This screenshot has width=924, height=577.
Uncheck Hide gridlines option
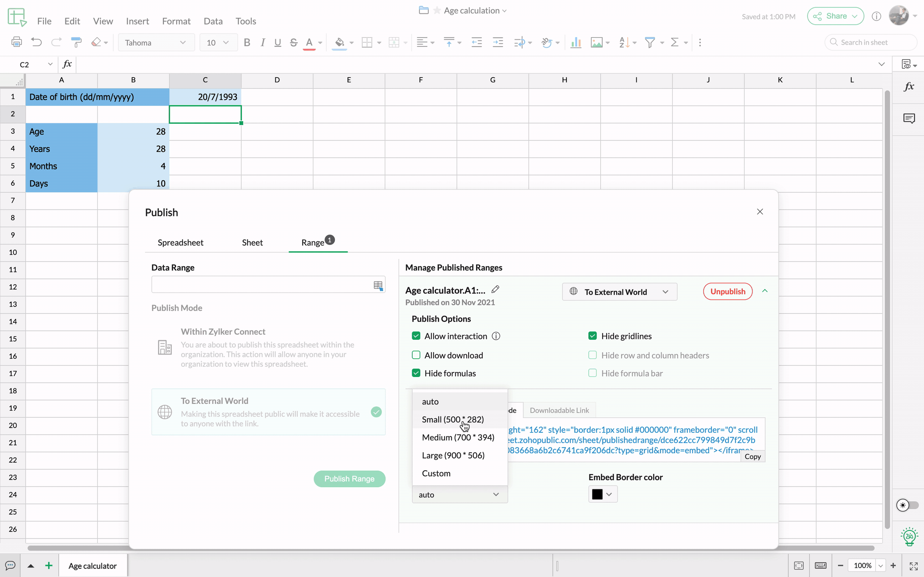click(x=593, y=336)
